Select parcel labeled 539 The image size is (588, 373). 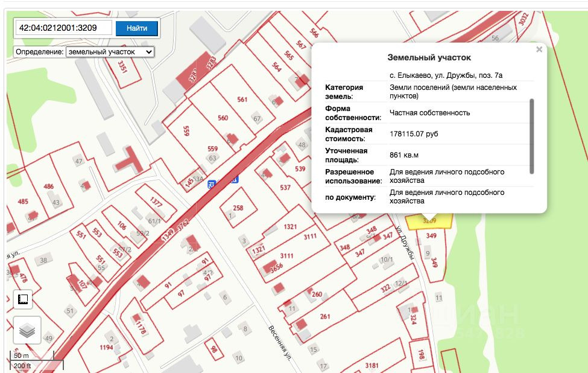300,168
